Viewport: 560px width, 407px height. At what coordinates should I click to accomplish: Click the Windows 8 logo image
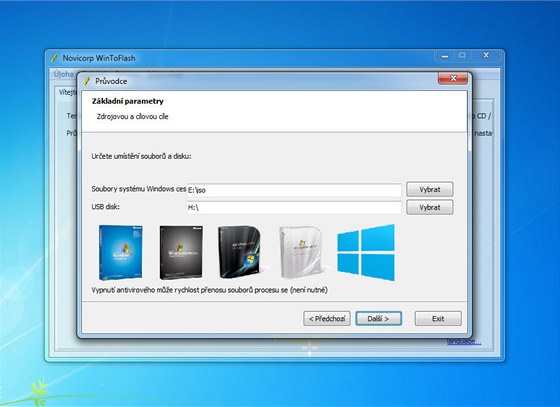point(366,252)
